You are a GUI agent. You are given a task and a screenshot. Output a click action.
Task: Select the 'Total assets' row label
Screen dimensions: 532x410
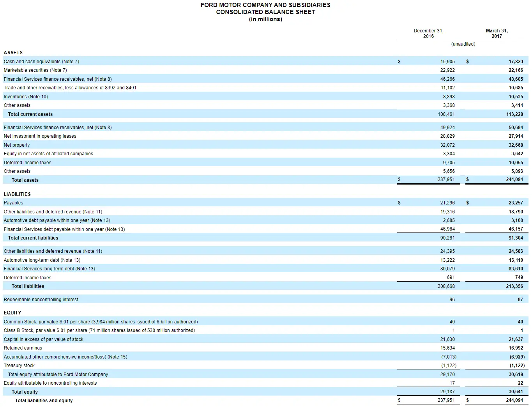(x=25, y=180)
